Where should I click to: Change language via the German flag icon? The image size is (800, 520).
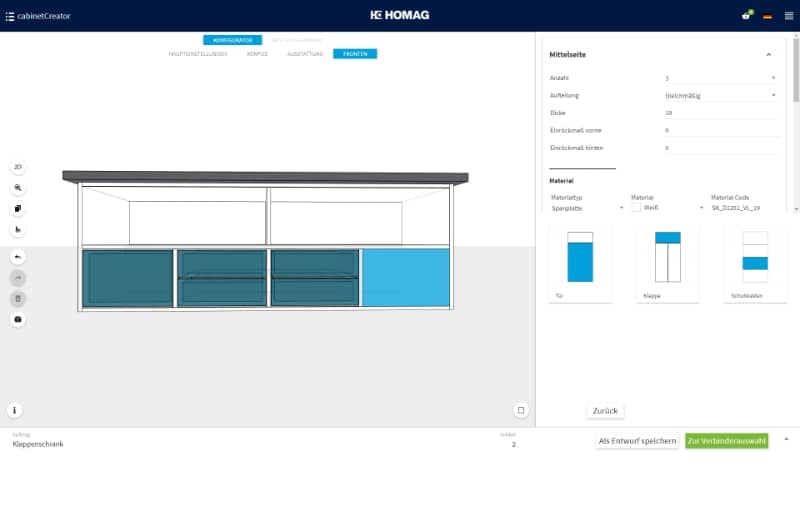[x=767, y=16]
